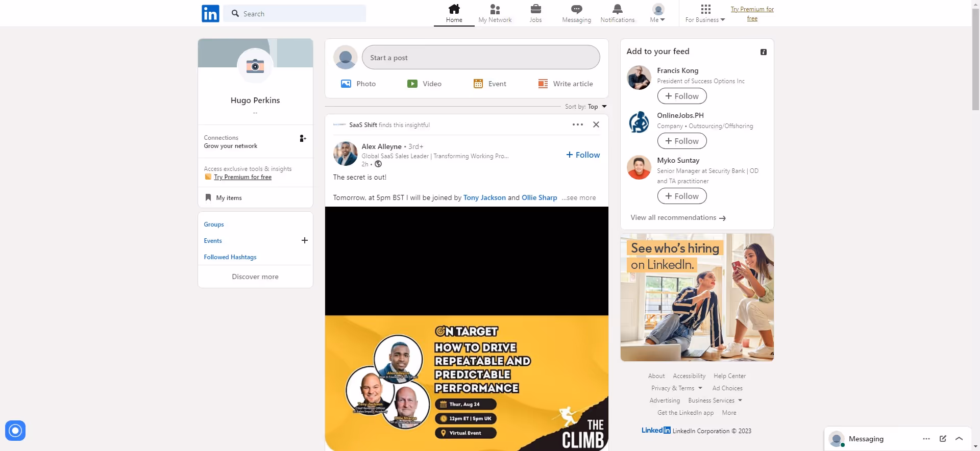This screenshot has width=980, height=451.
Task: Click Francis Kong's avatar
Action: tap(639, 78)
